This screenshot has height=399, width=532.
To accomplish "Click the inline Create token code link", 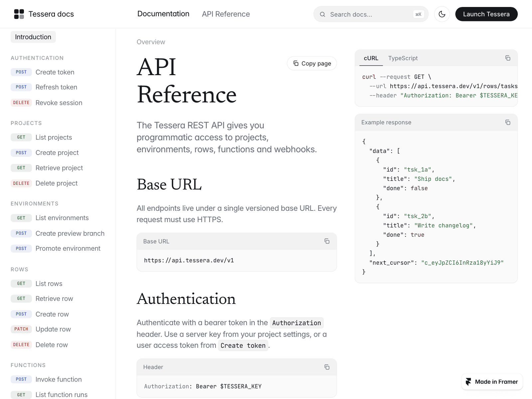I will 243,345.
